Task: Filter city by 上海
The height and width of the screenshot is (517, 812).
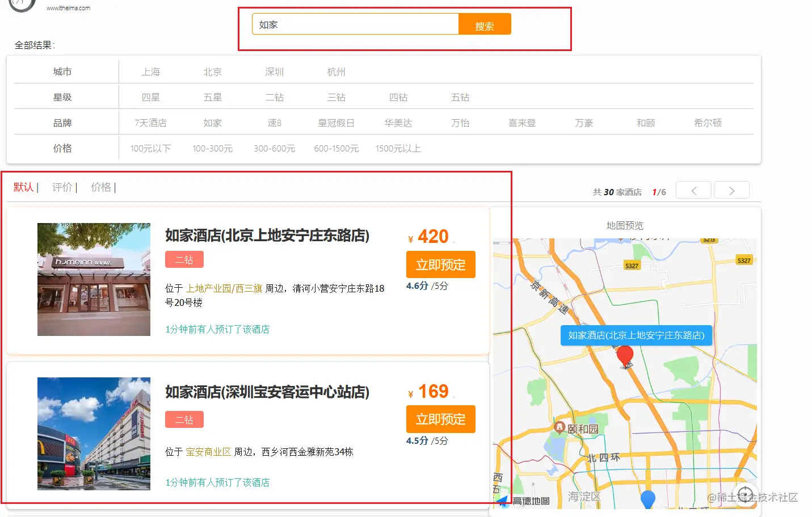Action: click(x=151, y=72)
